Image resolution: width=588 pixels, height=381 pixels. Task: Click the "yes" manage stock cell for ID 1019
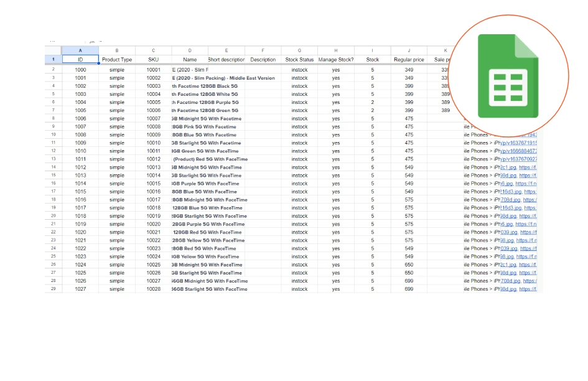pos(336,224)
